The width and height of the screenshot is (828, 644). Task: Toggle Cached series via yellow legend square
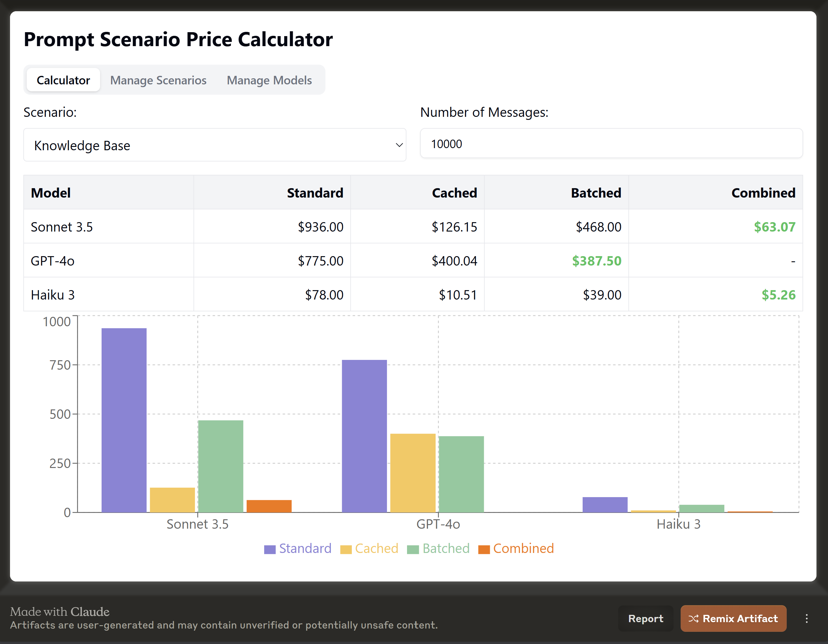(x=346, y=549)
